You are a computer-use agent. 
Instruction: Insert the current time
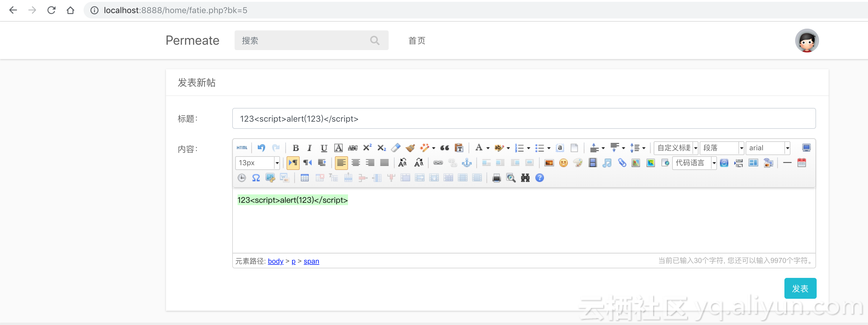[241, 178]
